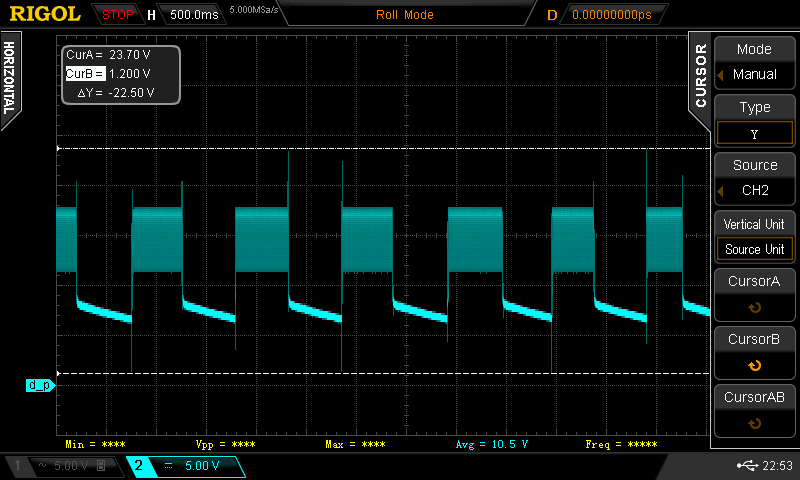The height and width of the screenshot is (480, 800).
Task: Click the highlighted CurB readout label
Action: pos(85,74)
